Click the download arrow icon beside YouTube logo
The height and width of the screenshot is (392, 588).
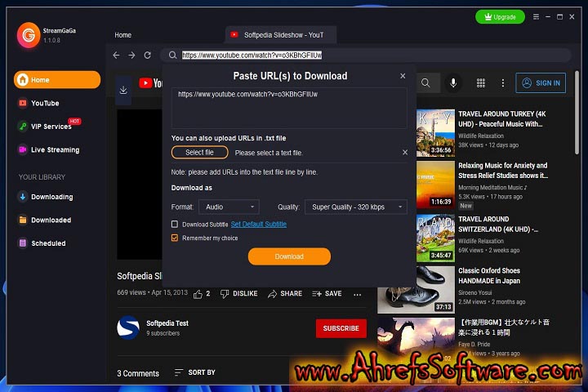pyautogui.click(x=123, y=90)
